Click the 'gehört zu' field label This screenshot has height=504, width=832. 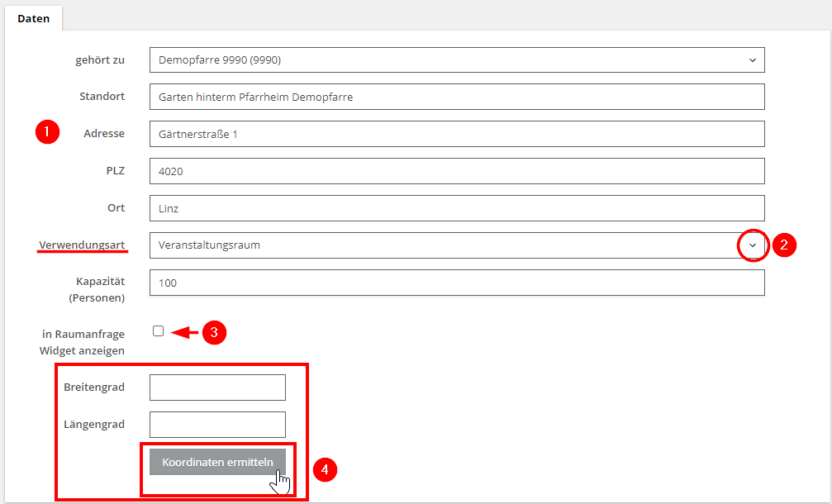tap(100, 59)
